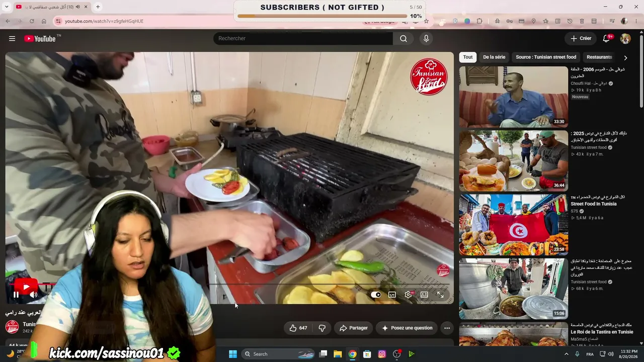Viewport: 644px width, 362px height.
Task: Open the YouTube account avatar menu
Action: click(x=625, y=39)
